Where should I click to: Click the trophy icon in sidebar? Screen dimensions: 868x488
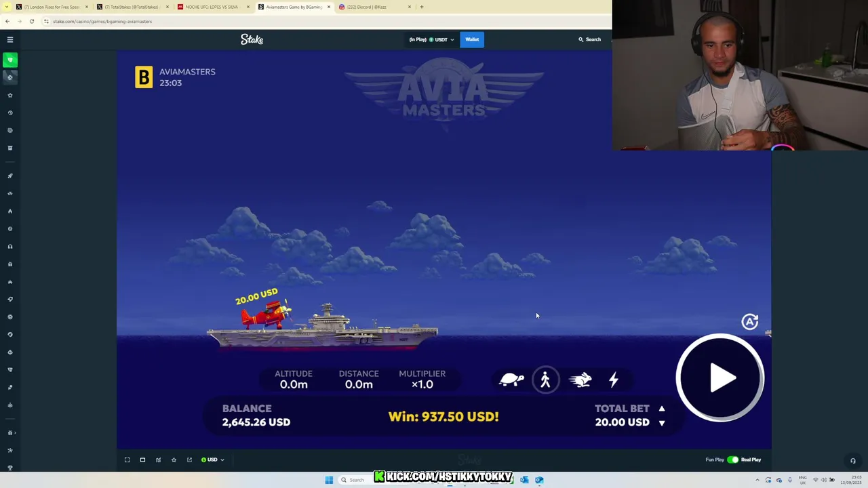[x=9, y=468]
